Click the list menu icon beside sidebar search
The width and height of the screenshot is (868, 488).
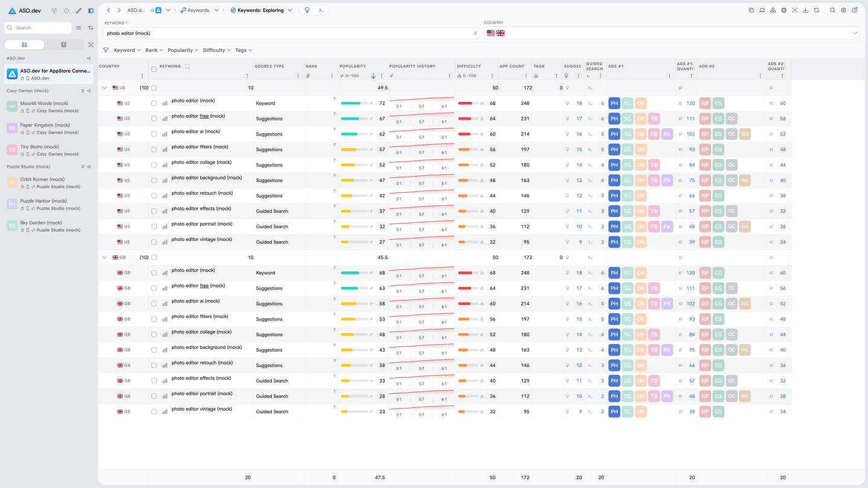(78, 28)
